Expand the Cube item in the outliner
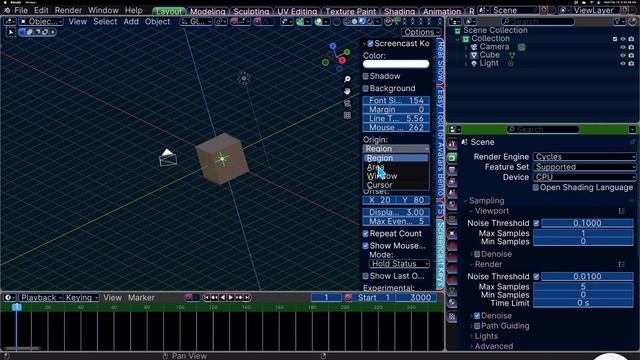Screen dimensions: 640x360 click(x=466, y=55)
